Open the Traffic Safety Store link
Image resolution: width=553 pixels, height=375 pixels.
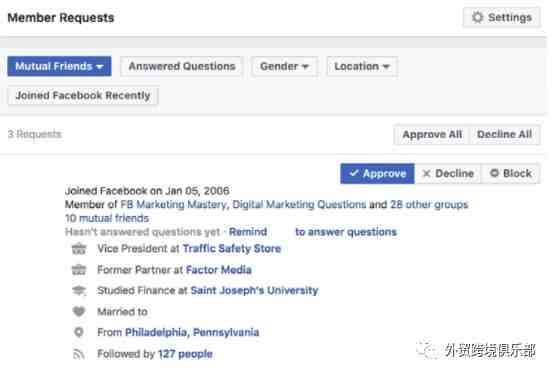(232, 249)
